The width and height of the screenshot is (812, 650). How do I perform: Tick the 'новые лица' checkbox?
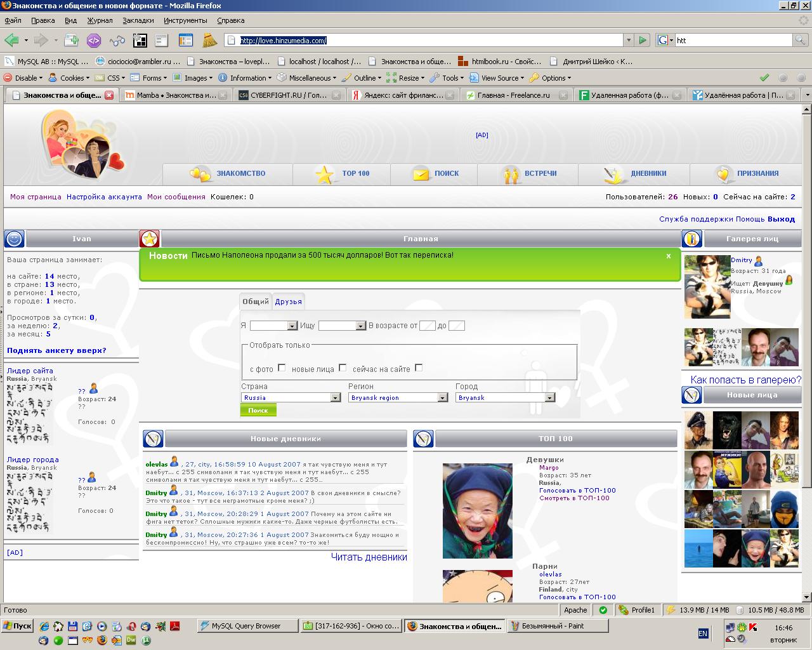coord(343,368)
